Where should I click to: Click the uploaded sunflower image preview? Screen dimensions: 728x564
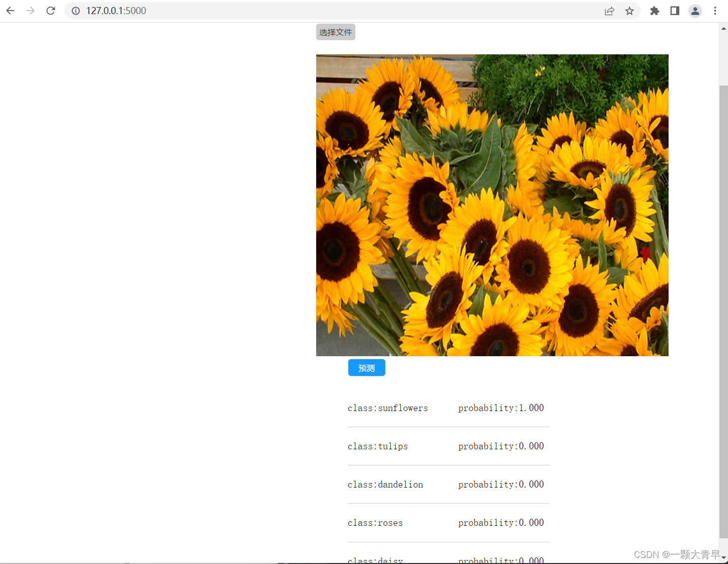point(492,205)
